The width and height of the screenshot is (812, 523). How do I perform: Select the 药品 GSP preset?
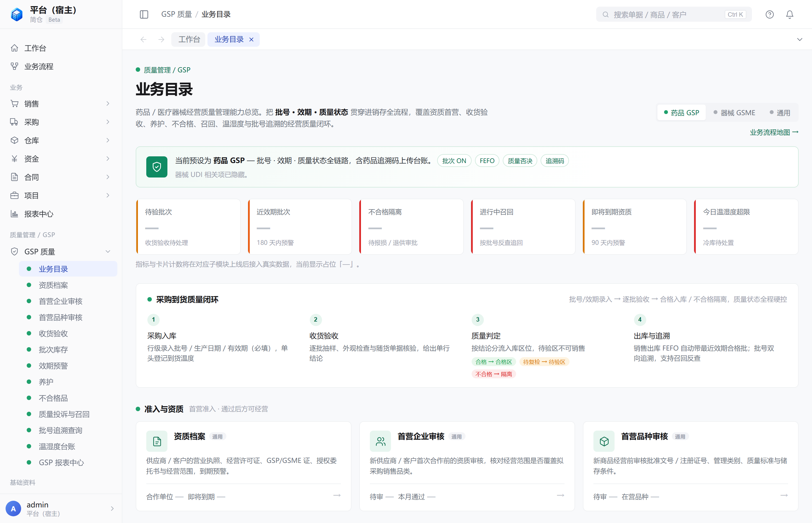681,112
